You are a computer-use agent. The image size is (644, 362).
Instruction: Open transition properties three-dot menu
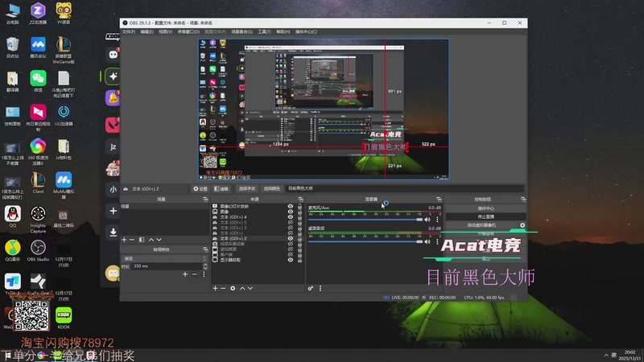(x=204, y=274)
